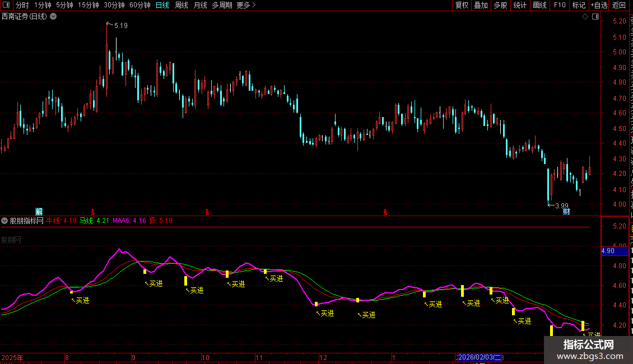
Task: Select the 牛线: 4.19 value label
Action: 62,221
